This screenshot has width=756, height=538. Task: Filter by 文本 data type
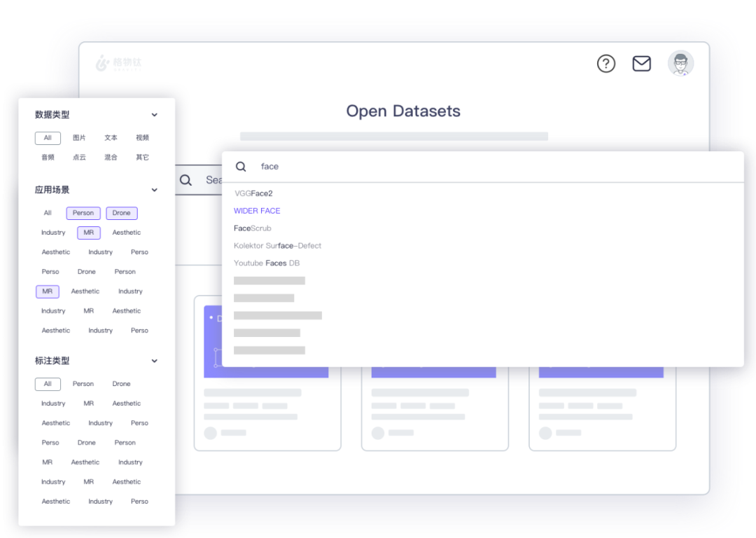click(111, 138)
